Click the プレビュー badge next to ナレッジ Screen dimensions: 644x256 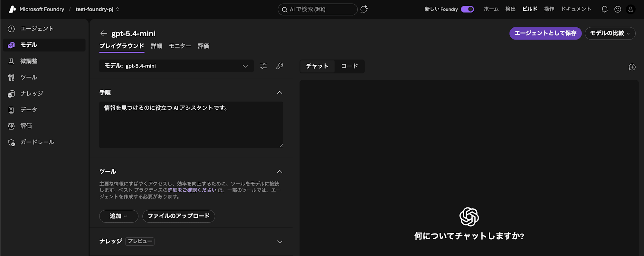pyautogui.click(x=140, y=242)
